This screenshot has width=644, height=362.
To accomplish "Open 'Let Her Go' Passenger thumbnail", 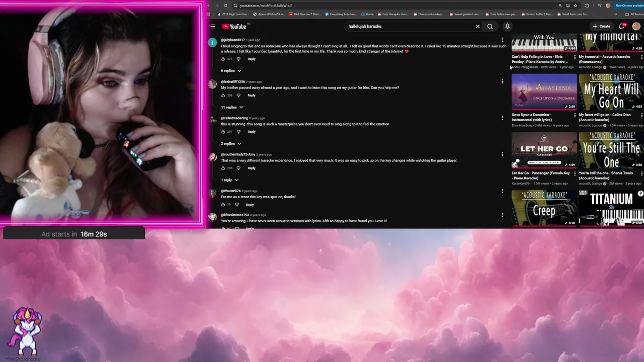I will 544,150.
